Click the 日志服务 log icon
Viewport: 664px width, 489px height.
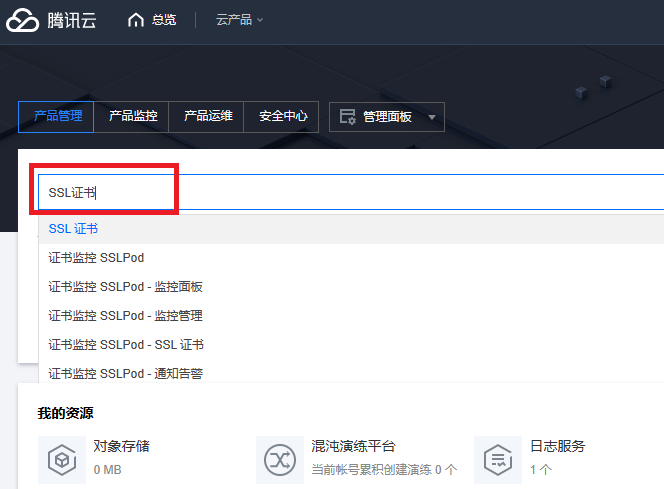(497, 459)
